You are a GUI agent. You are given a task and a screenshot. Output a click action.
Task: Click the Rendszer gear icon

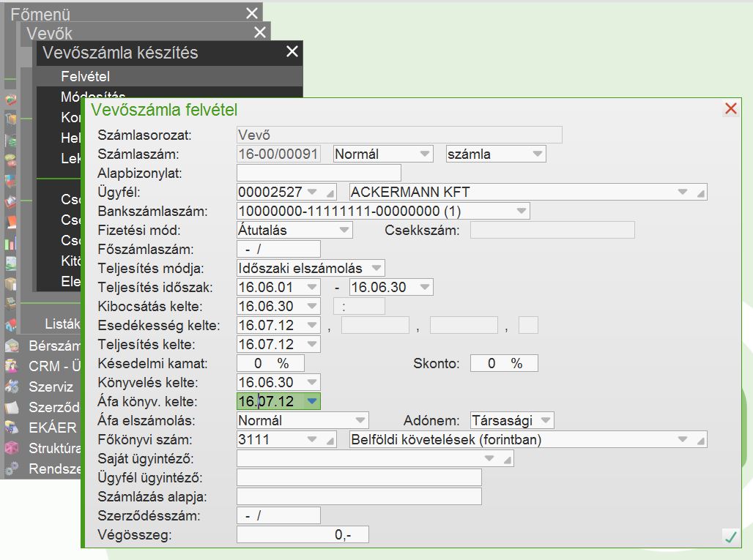click(x=12, y=468)
